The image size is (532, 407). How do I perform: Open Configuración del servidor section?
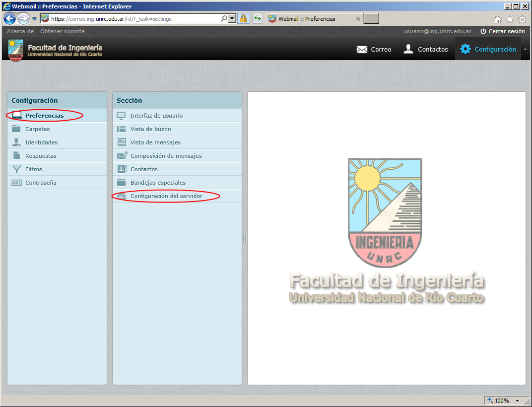177,196
